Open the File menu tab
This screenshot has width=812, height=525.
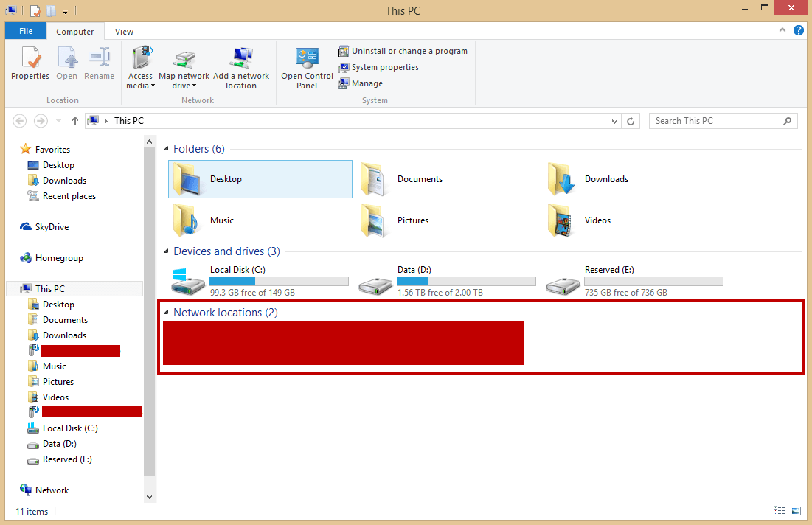point(26,31)
